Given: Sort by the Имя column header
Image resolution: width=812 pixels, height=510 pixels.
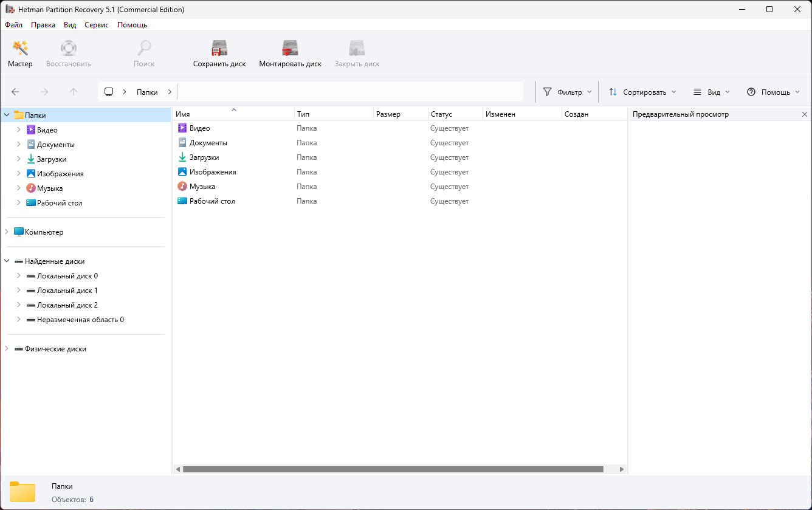Looking at the screenshot, I should click(233, 114).
